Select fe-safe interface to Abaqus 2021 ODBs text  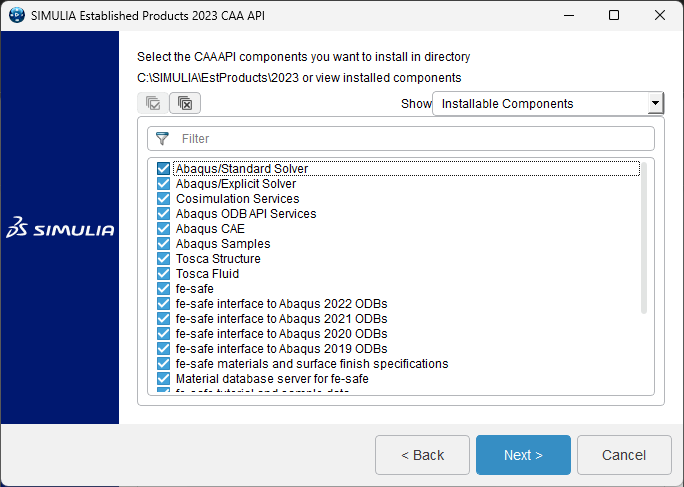(x=281, y=319)
